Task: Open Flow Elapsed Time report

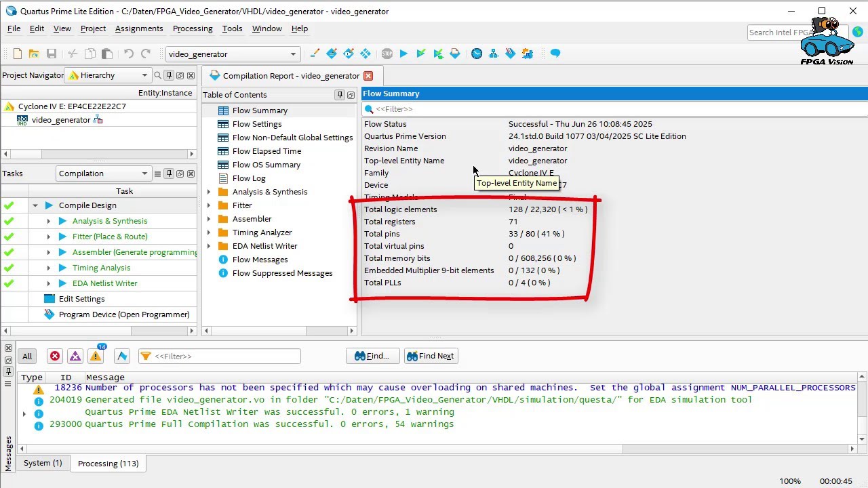Action: point(267,151)
